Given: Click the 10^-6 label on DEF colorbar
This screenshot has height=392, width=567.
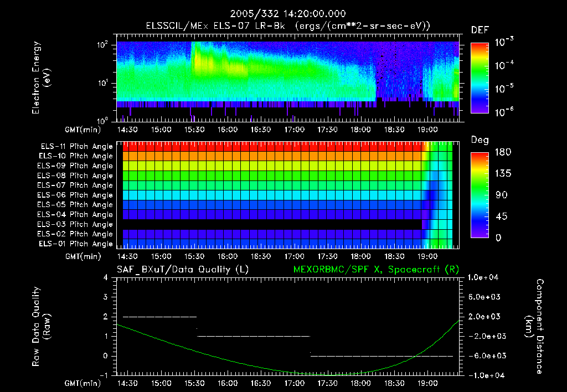Looking at the screenshot, I should [x=504, y=112].
